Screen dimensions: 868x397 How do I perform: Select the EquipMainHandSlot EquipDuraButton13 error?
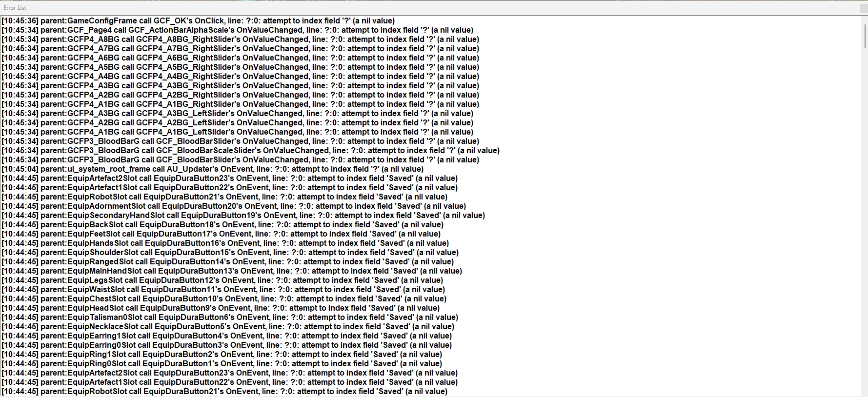coord(232,271)
